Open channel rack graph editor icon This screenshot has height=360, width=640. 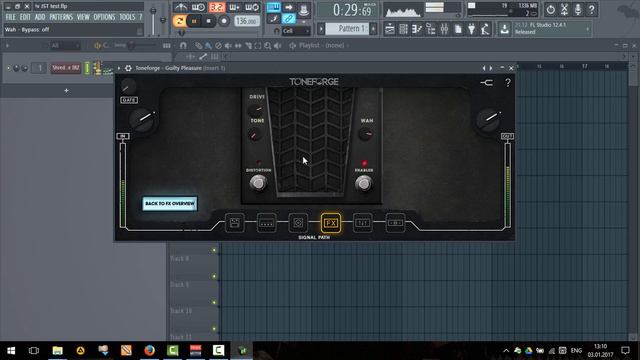click(x=167, y=45)
